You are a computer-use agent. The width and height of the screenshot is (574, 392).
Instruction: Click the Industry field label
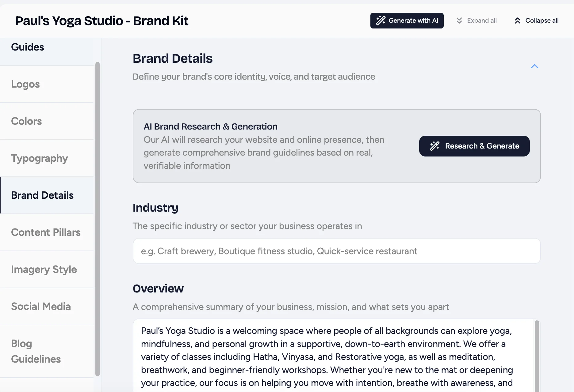pos(155,208)
